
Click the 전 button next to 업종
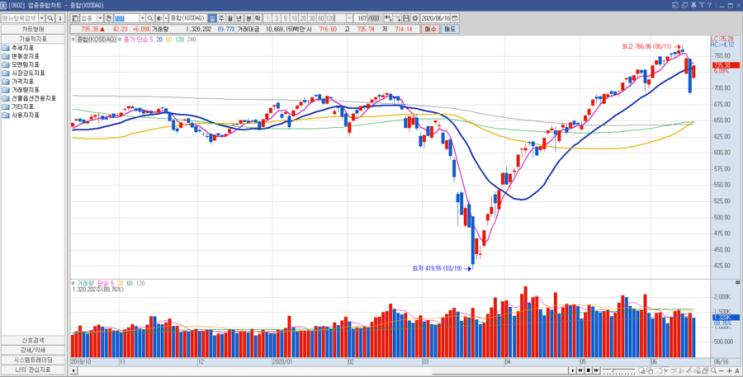coord(109,18)
